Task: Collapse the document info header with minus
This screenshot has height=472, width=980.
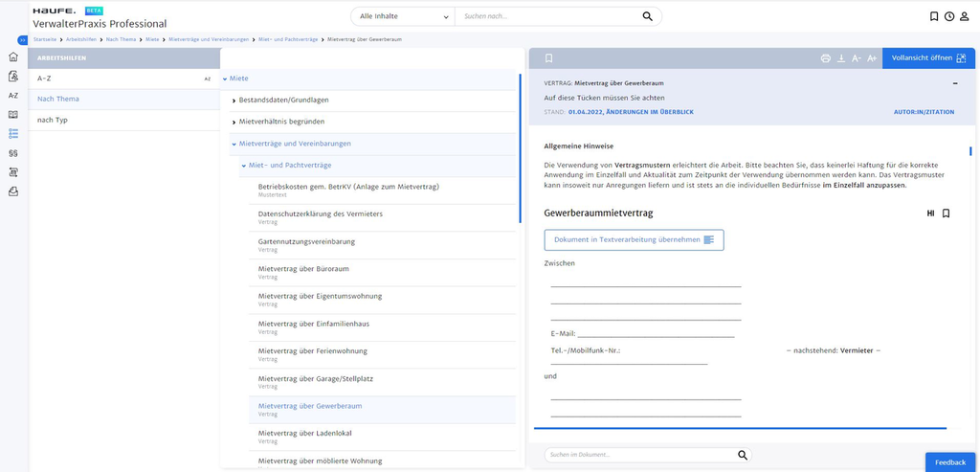Action: click(955, 83)
